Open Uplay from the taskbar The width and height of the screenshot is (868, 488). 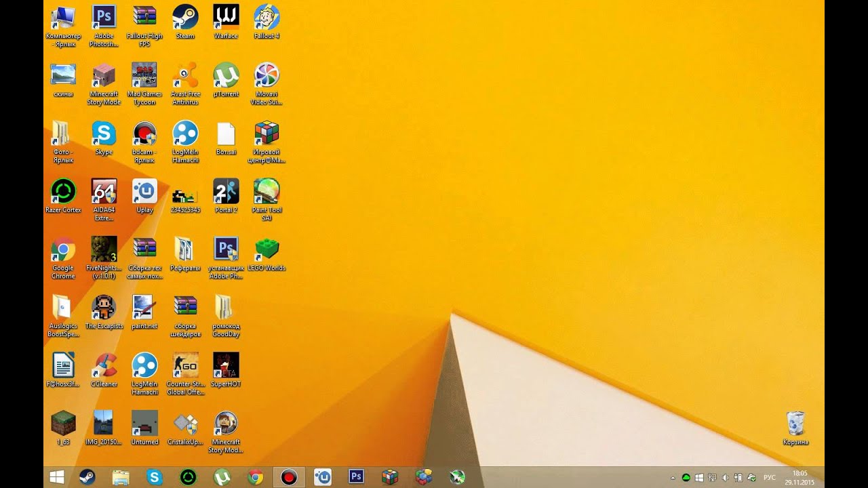tap(323, 477)
